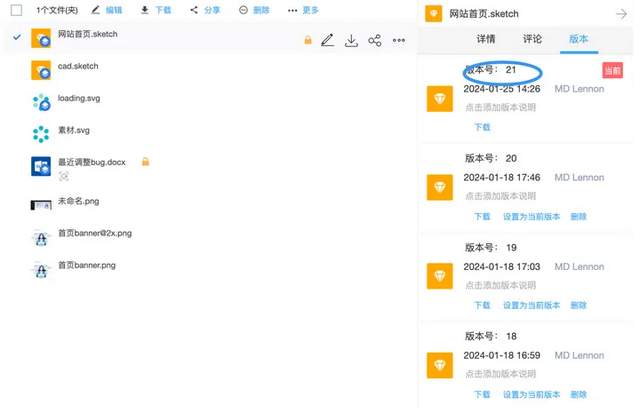Collapse details panel with the arrow icon
Image resolution: width=640 pixels, height=413 pixels.
click(621, 14)
